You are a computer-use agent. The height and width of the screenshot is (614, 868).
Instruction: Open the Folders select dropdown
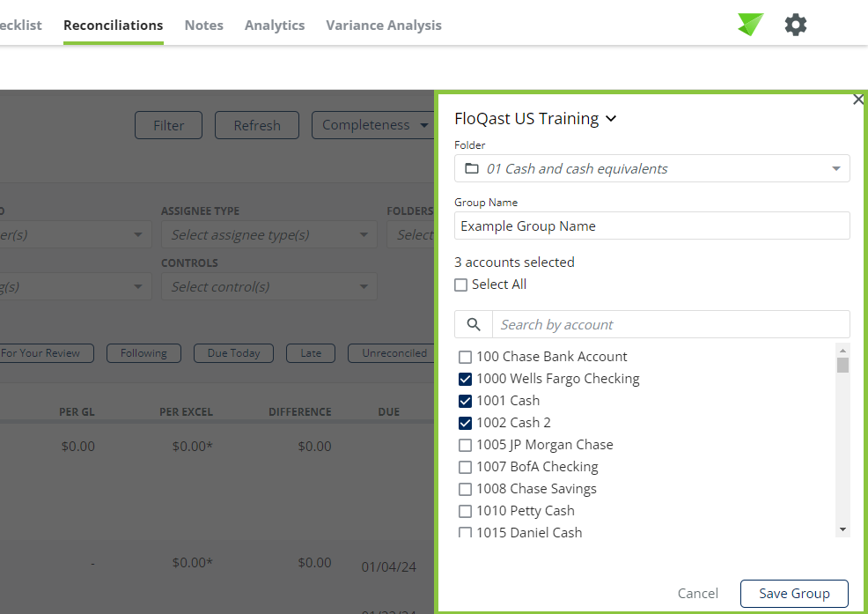pos(411,235)
